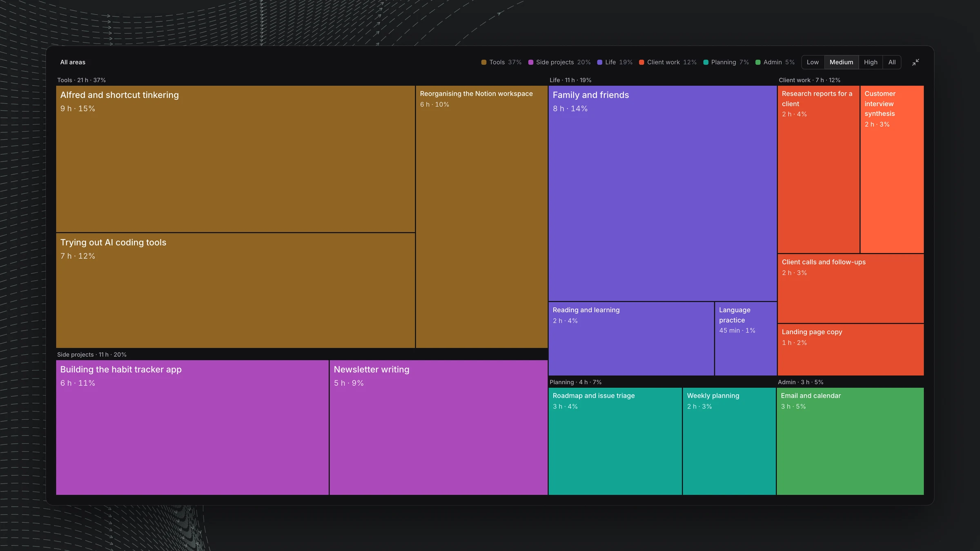
Task: Select the Trying out AI coding tools tile
Action: point(236,291)
